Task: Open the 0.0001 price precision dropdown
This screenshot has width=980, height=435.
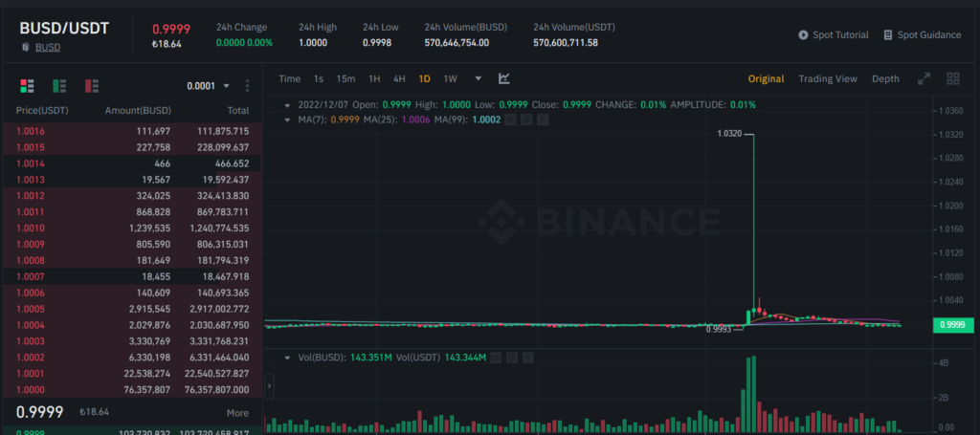Action: coord(209,85)
